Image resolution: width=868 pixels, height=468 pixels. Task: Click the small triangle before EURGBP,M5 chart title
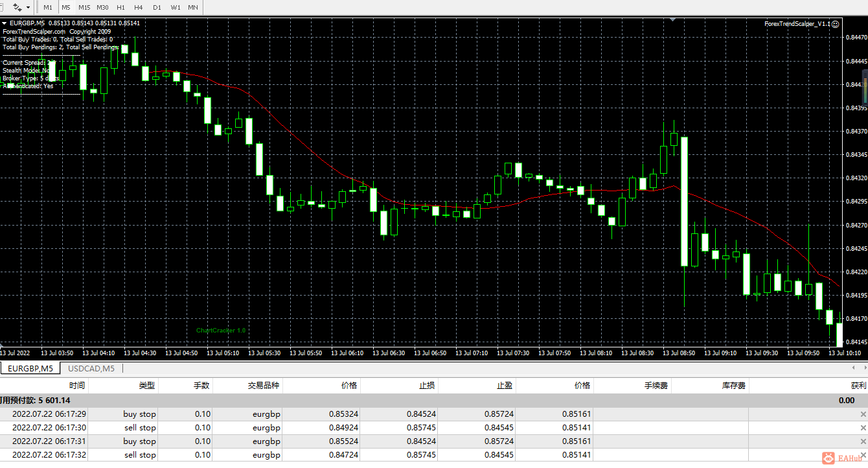click(x=5, y=23)
